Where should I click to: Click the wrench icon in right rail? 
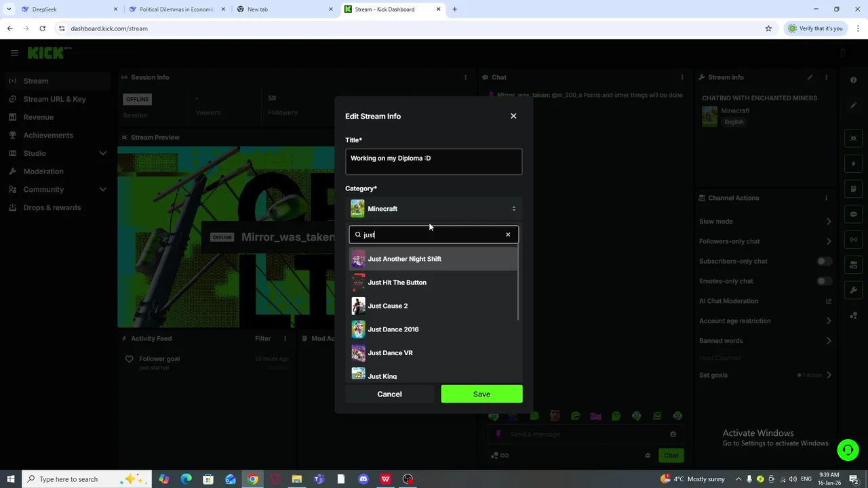[x=854, y=290]
